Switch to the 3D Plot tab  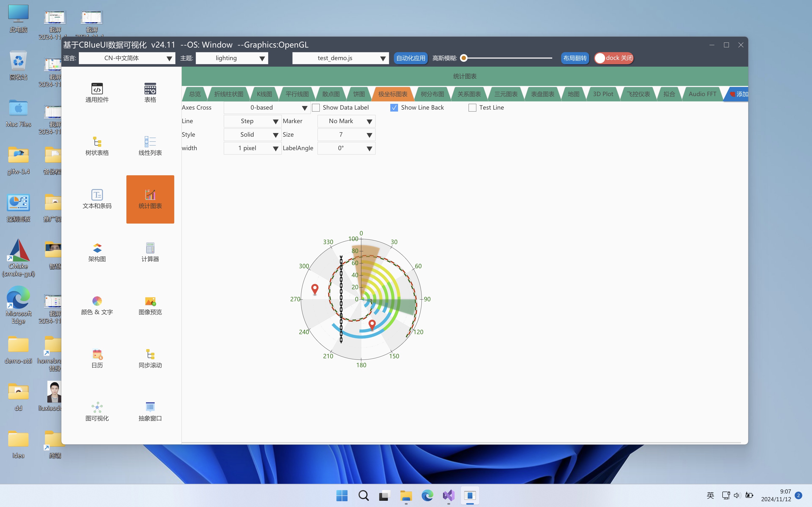click(x=603, y=94)
